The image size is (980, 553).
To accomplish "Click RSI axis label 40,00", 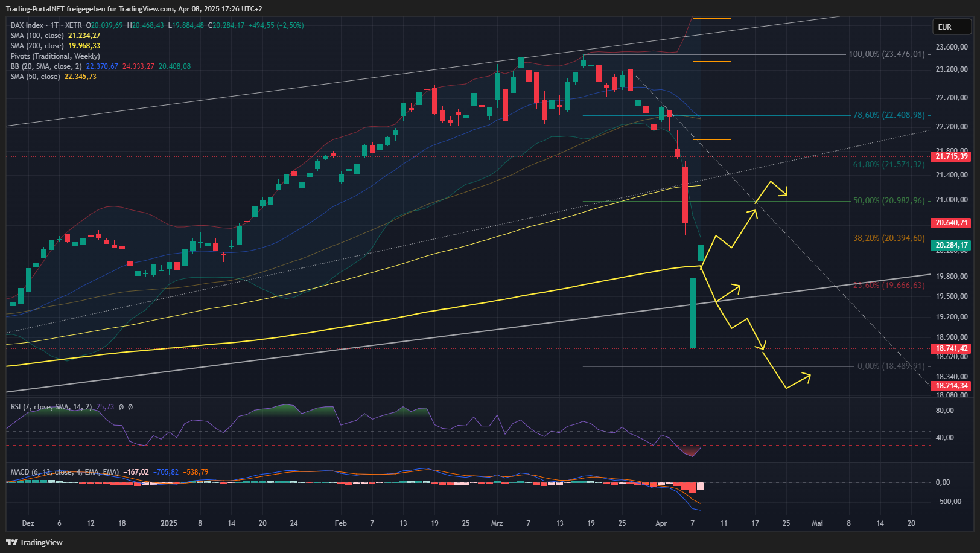I will [x=944, y=438].
